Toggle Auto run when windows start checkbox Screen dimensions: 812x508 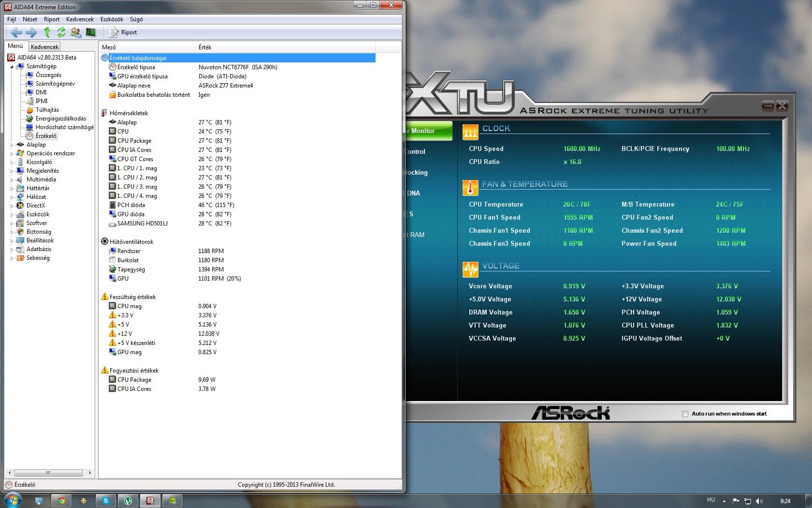click(685, 414)
